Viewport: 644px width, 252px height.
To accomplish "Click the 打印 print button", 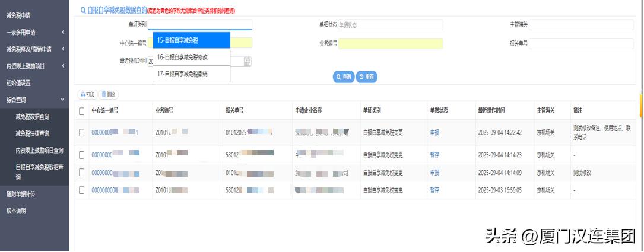I will click(87, 94).
